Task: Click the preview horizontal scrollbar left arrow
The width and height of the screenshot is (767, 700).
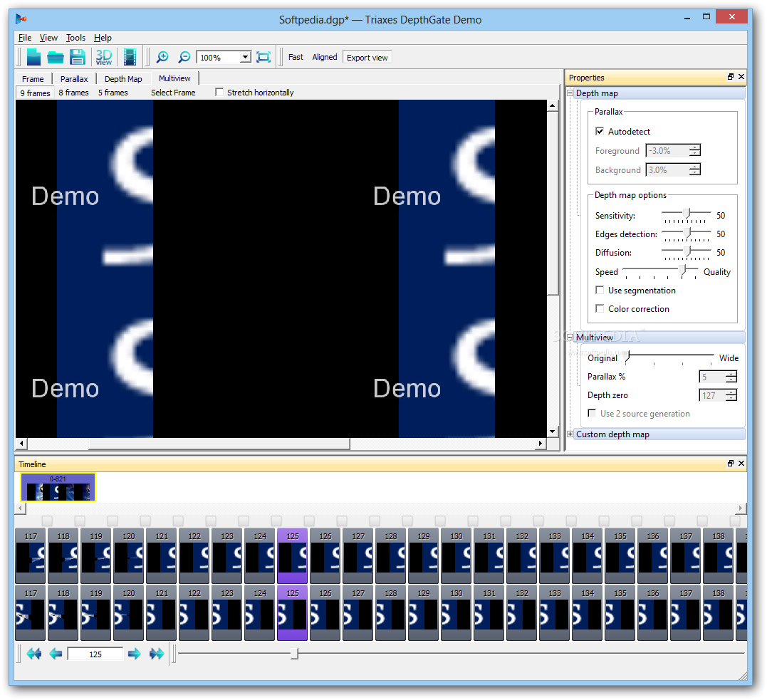Action: [x=21, y=443]
